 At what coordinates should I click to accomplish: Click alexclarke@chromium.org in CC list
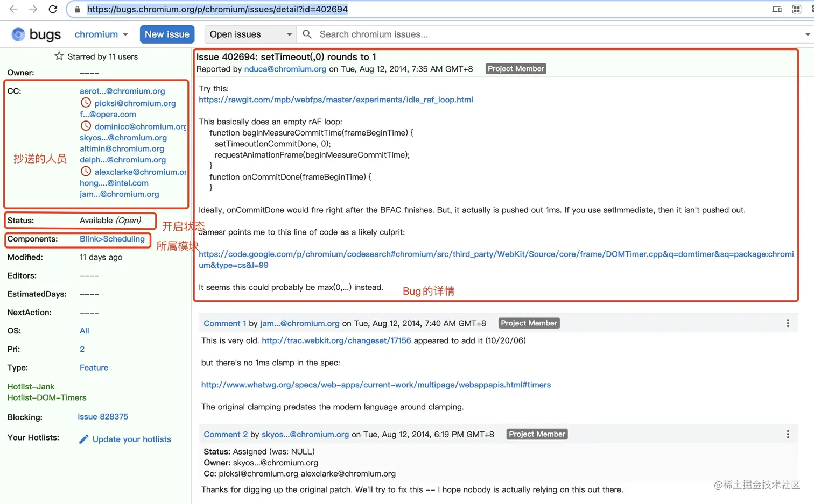tap(141, 172)
